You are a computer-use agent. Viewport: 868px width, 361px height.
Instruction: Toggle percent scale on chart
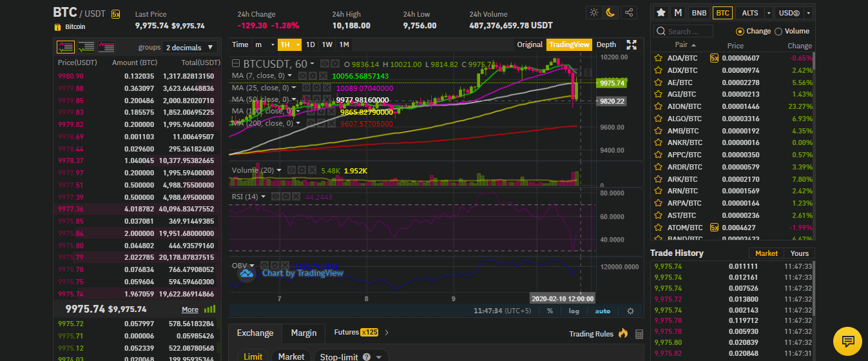pos(550,311)
